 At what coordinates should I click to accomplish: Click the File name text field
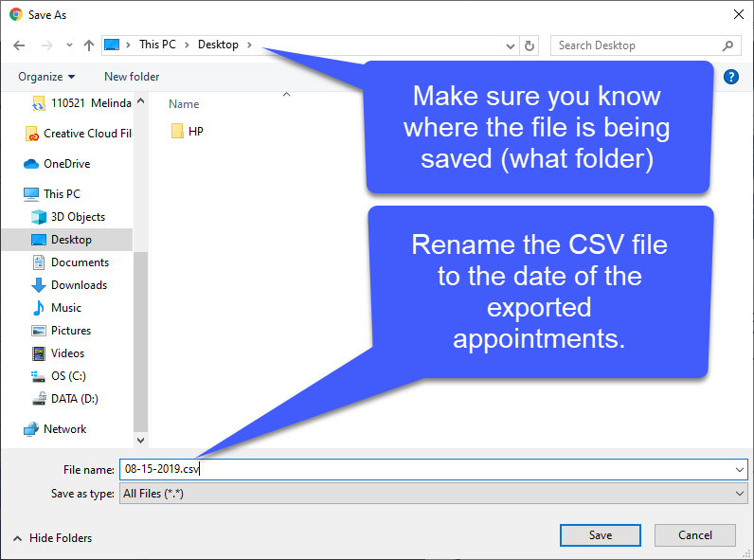426,469
